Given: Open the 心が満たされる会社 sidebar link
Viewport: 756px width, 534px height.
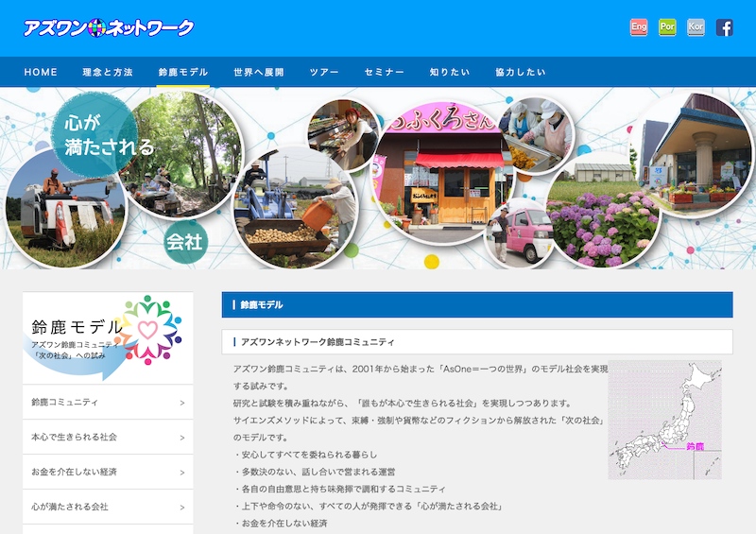Looking at the screenshot, I should click(108, 507).
